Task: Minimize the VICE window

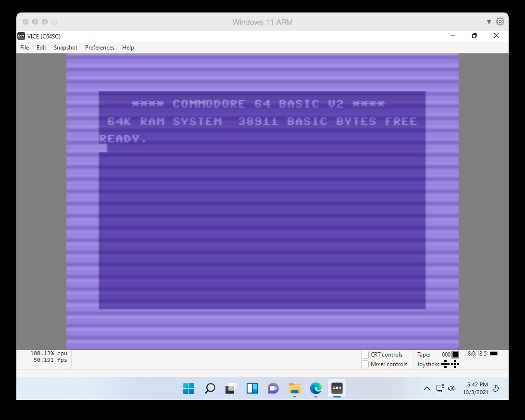Action: (453, 36)
